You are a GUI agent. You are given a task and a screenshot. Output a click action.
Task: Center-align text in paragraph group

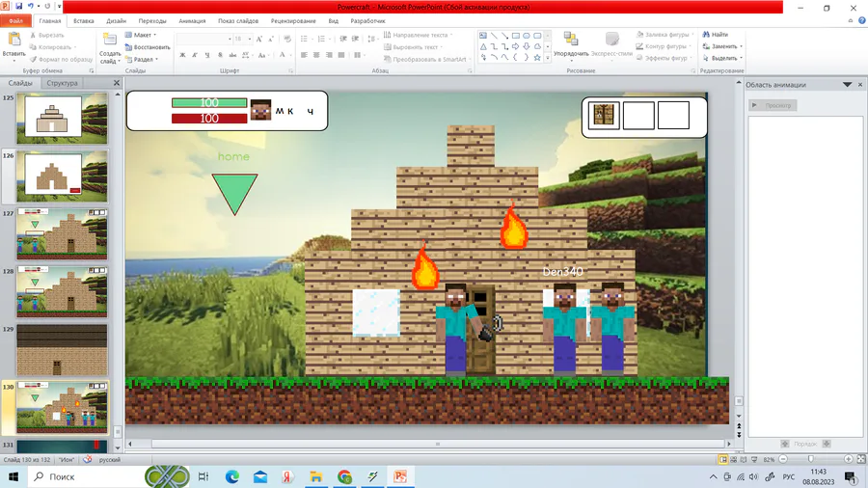[316, 55]
